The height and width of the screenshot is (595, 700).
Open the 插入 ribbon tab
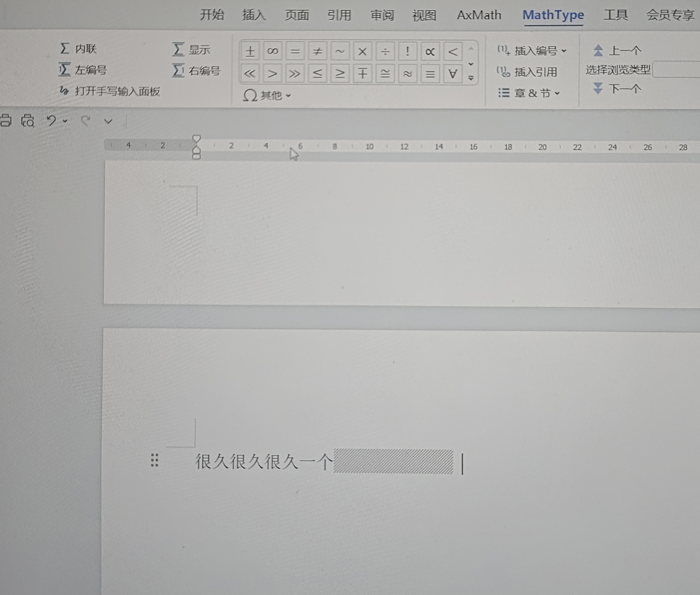point(253,15)
